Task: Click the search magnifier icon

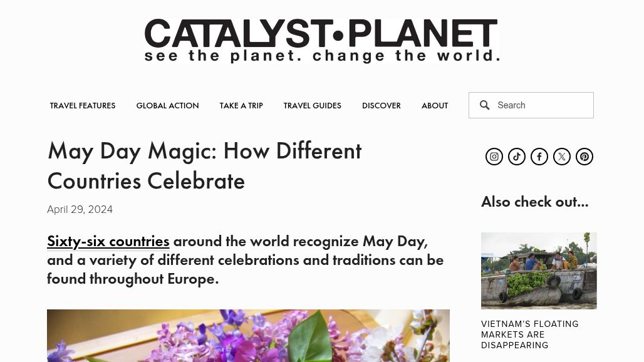Action: pos(485,105)
